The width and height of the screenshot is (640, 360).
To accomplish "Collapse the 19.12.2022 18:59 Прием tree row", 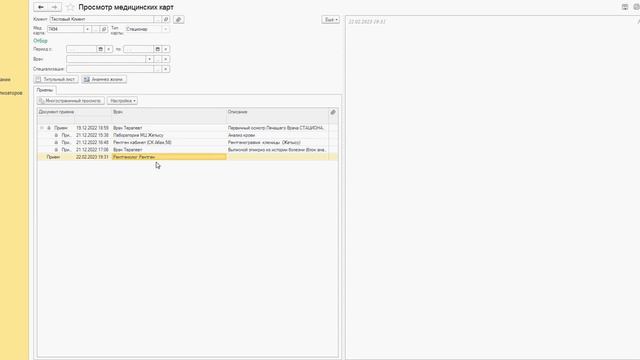I will coord(42,128).
